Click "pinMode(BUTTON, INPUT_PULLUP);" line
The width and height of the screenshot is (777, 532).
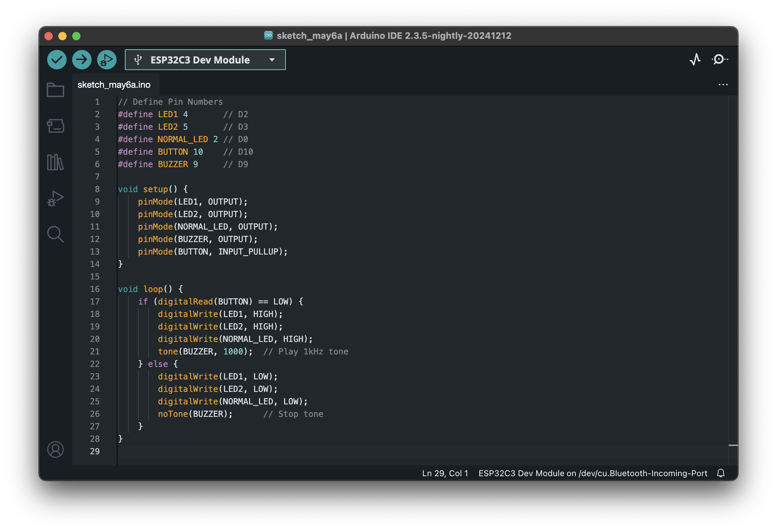[213, 251]
